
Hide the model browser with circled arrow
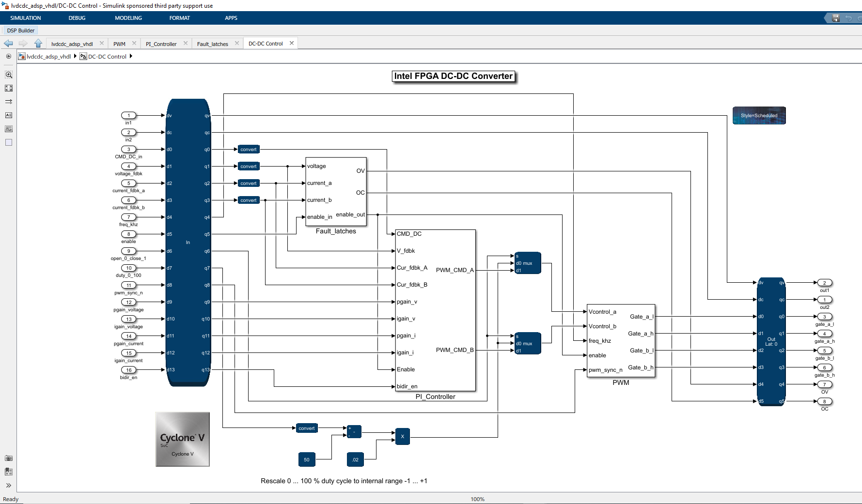[9, 56]
